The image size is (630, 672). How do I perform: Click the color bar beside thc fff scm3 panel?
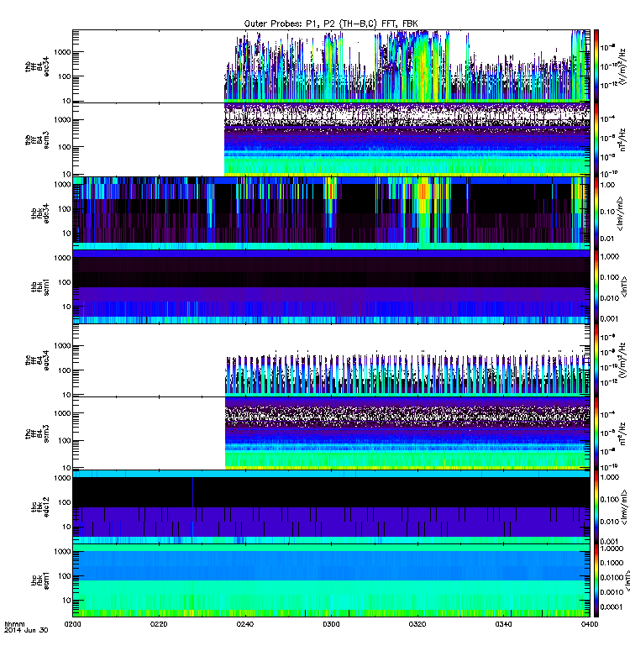pos(596,433)
